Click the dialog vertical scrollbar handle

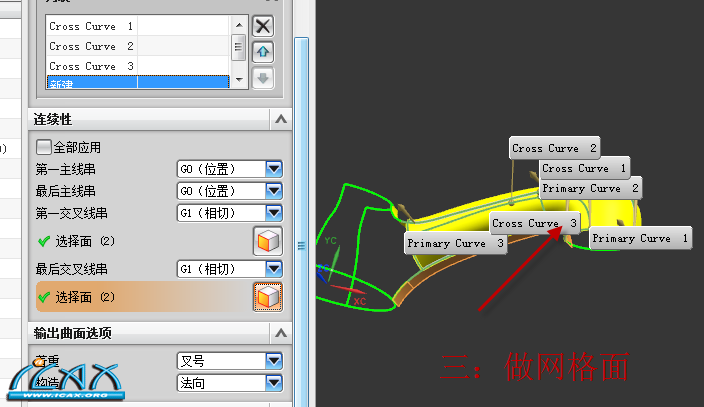(x=301, y=222)
